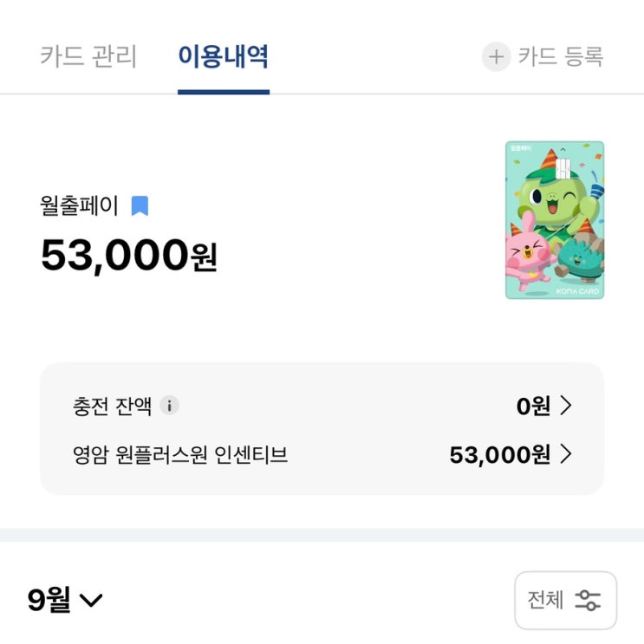
Task: Switch to the 카드 관리 tab
Action: (88, 57)
